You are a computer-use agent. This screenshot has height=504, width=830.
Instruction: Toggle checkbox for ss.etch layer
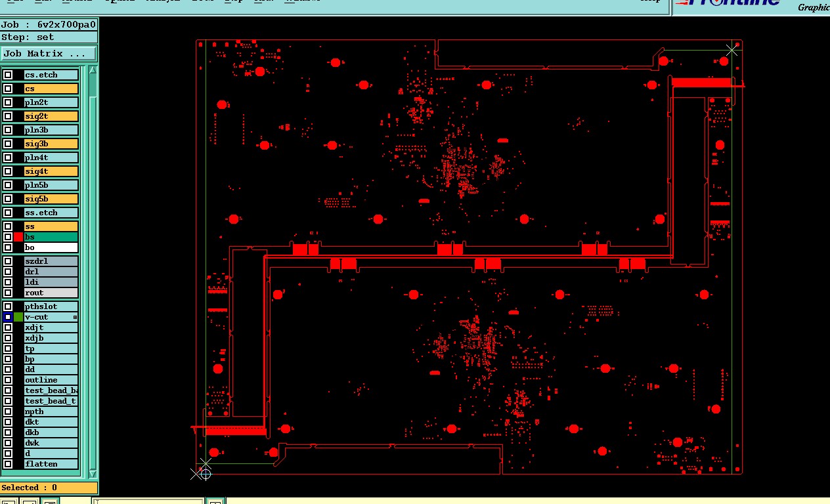pyautogui.click(x=8, y=213)
